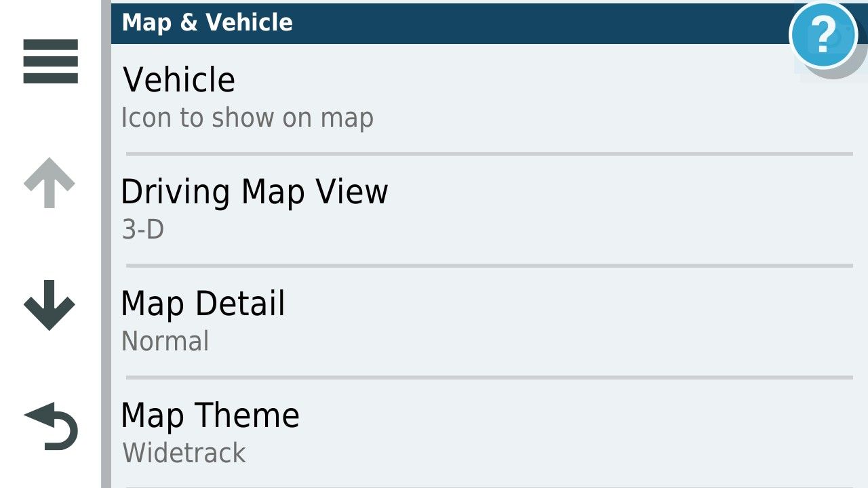Go back using the return arrow
This screenshot has height=488, width=868.
pos(51,426)
